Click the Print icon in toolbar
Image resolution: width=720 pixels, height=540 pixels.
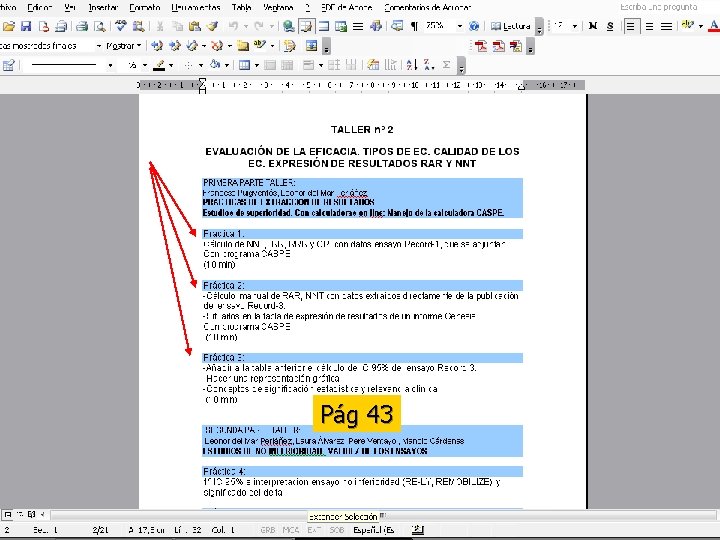[x=82, y=26]
